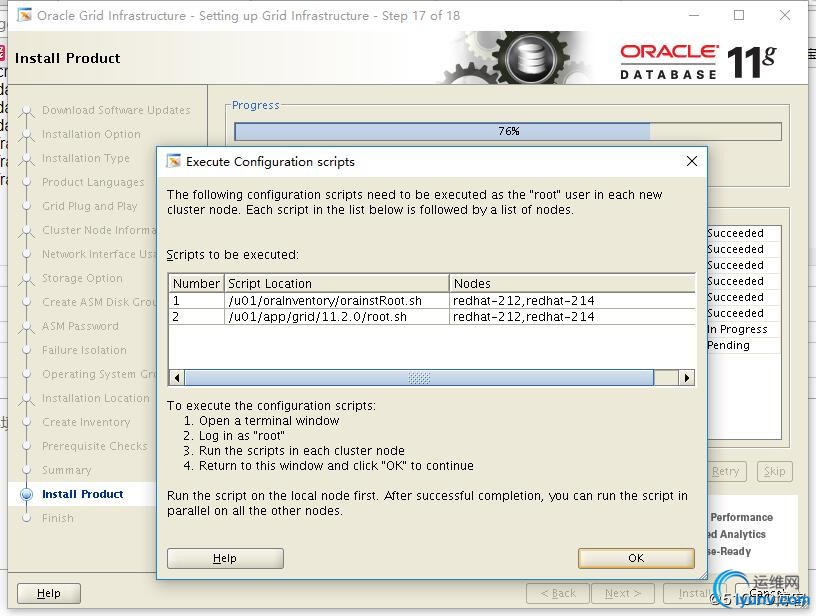Image resolution: width=816 pixels, height=616 pixels.
Task: Click the Pending status entry
Action: (x=729, y=345)
